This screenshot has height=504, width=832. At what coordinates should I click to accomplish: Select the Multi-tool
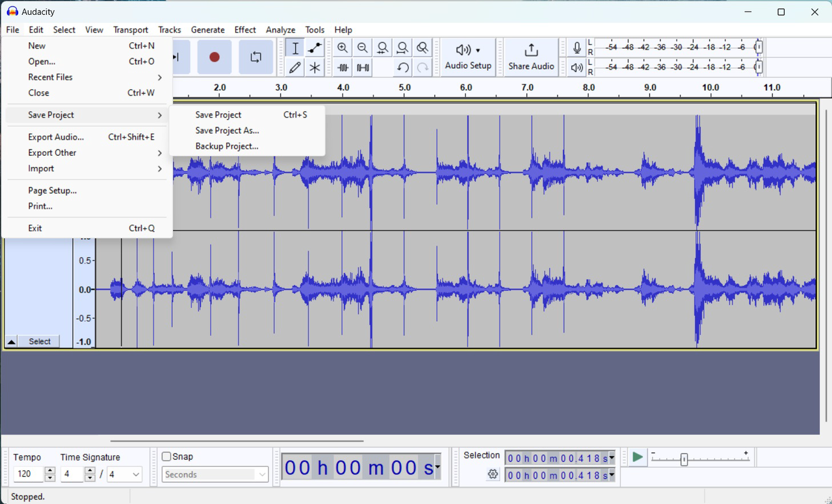click(x=315, y=67)
